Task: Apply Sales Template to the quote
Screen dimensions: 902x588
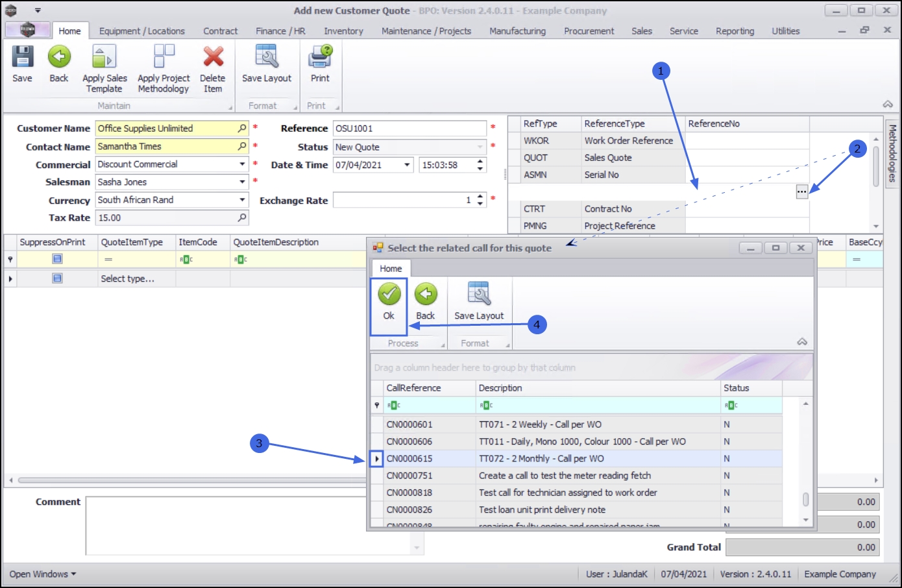Action: tap(104, 69)
